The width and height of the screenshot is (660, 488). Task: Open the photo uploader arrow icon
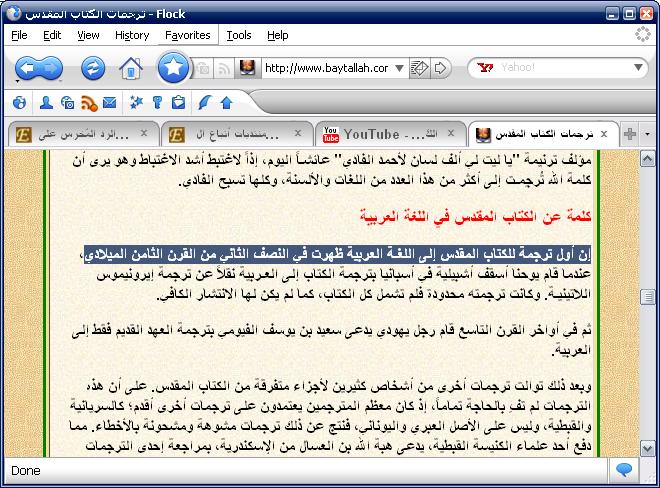(226, 102)
